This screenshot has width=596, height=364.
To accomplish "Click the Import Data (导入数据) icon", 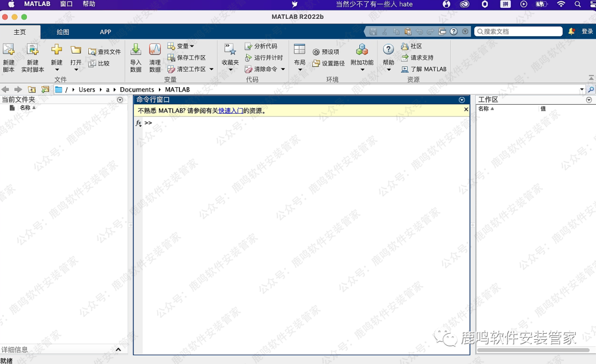I will pos(136,50).
